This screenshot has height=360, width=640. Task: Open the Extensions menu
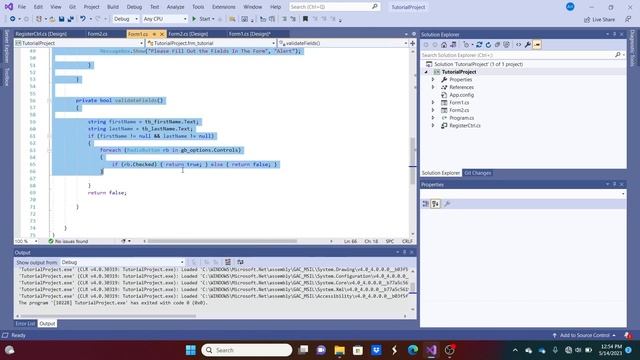coord(224,7)
